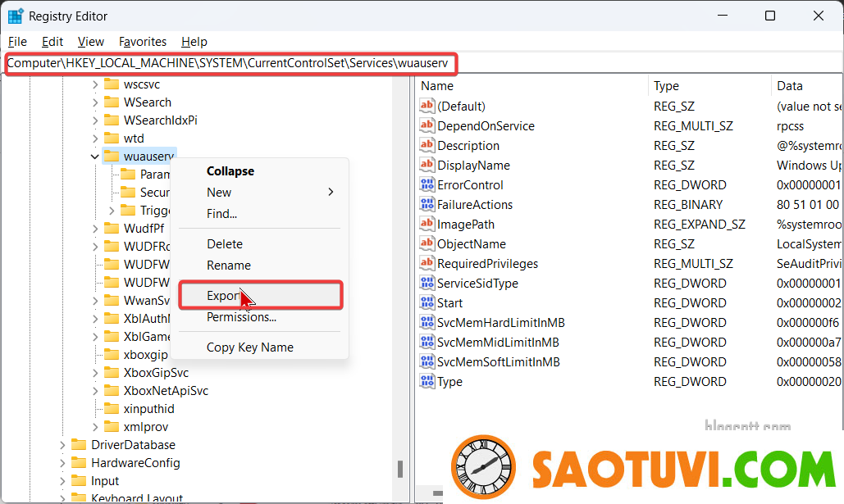Choose Rename in the context menu
The height and width of the screenshot is (504, 844).
(261, 266)
